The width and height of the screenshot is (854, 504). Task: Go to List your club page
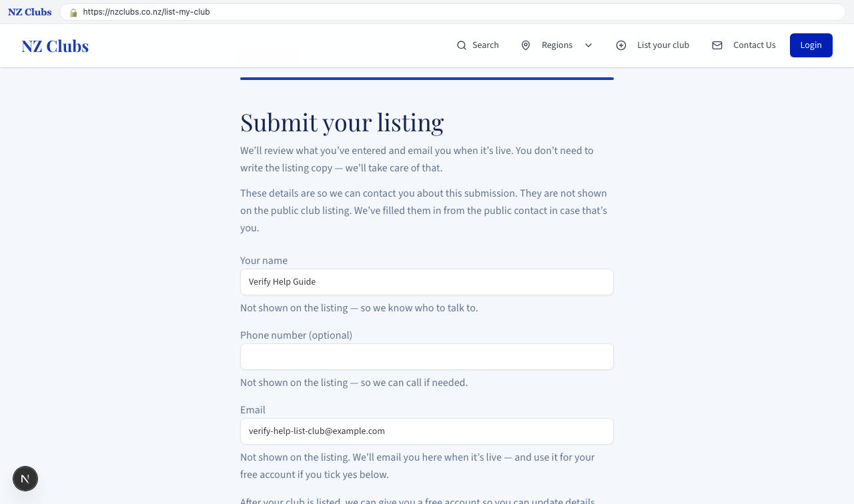point(653,45)
